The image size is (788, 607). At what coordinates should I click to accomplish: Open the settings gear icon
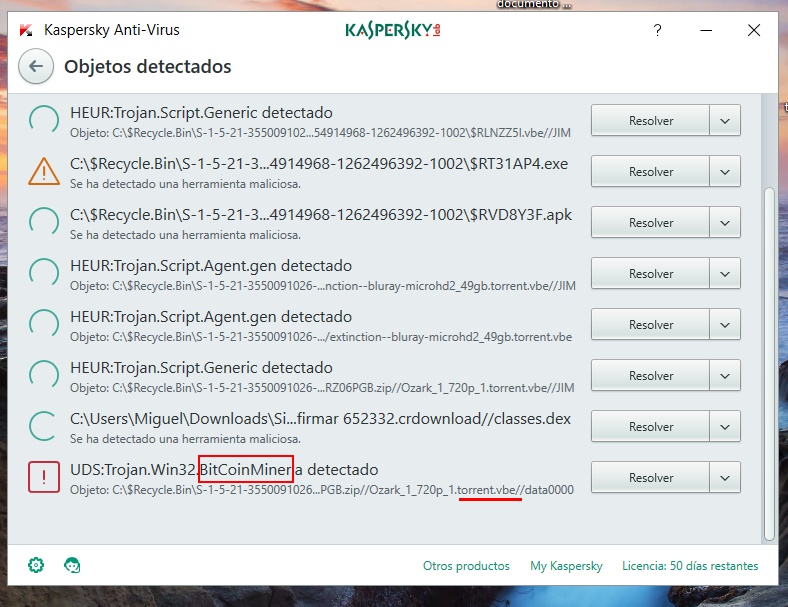(x=36, y=565)
